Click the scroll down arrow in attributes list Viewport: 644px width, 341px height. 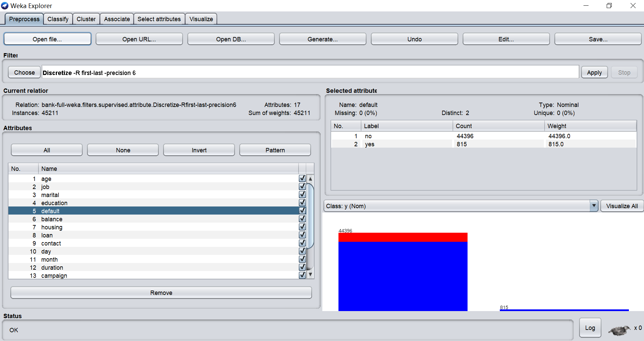pyautogui.click(x=310, y=274)
